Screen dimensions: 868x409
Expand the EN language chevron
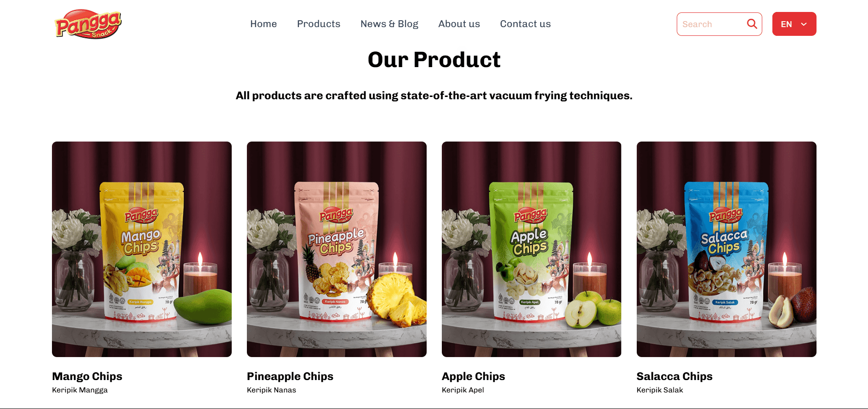point(804,24)
